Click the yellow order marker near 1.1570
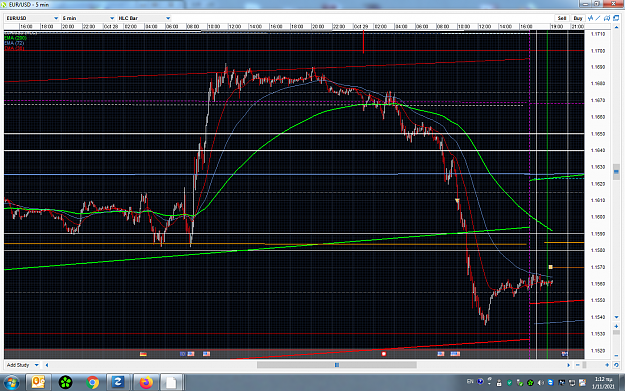This screenshot has width=625, height=391. (550, 267)
